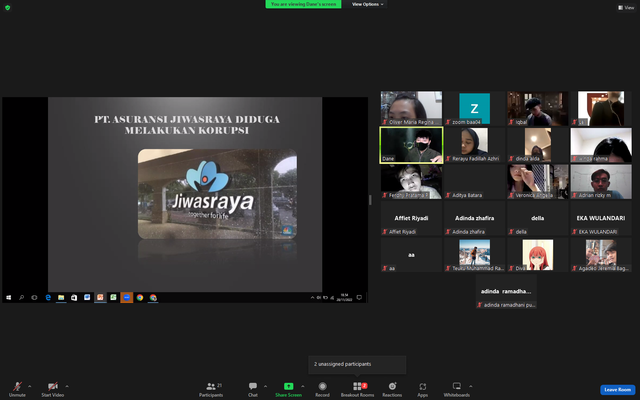Open sharing options arrow beside Share Screen

click(x=302, y=386)
